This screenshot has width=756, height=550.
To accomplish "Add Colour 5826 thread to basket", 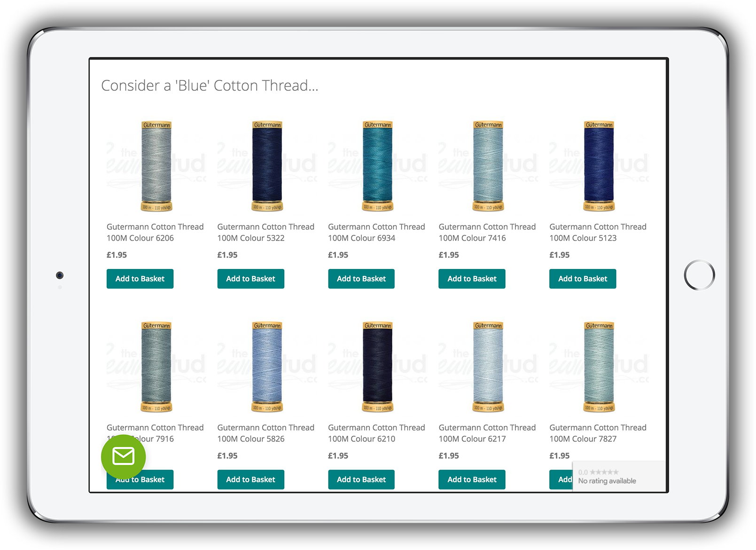I will 251,479.
